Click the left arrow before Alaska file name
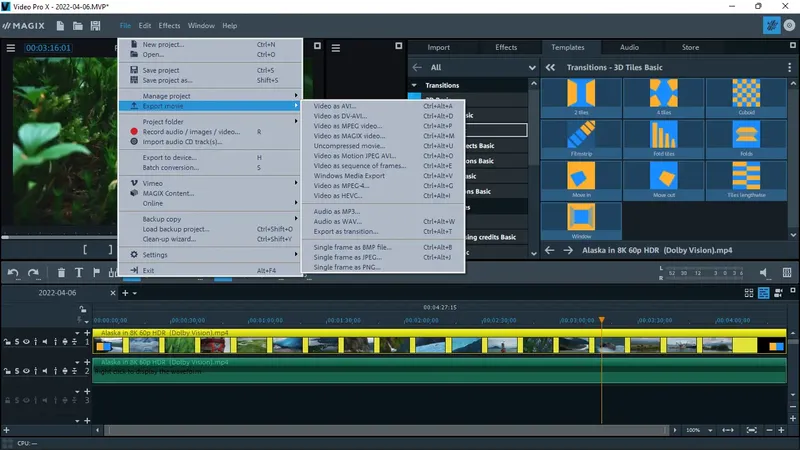 [x=549, y=250]
